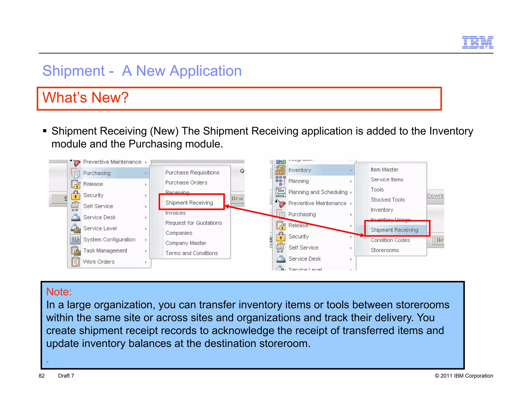The image size is (532, 411).
Task: Select Release module in right menu
Action: 315,226
